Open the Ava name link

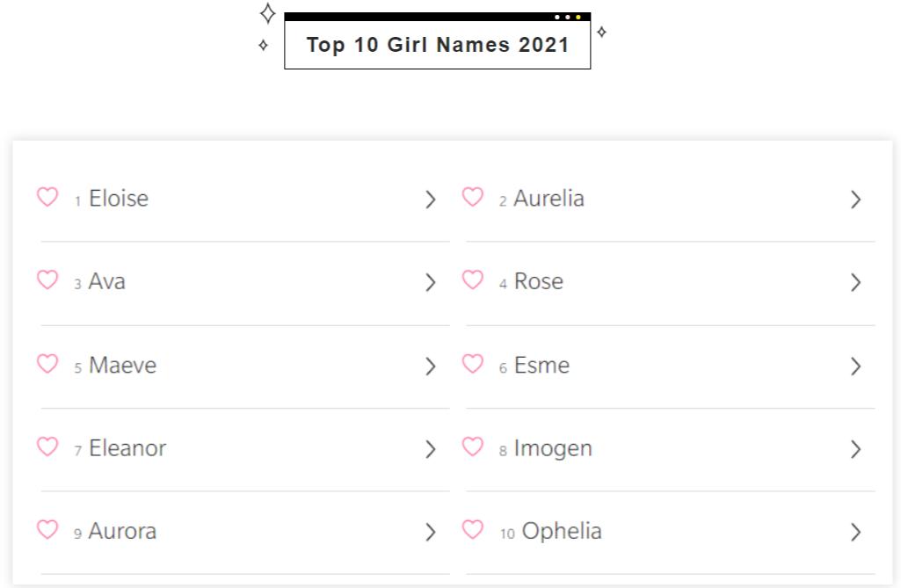click(106, 282)
